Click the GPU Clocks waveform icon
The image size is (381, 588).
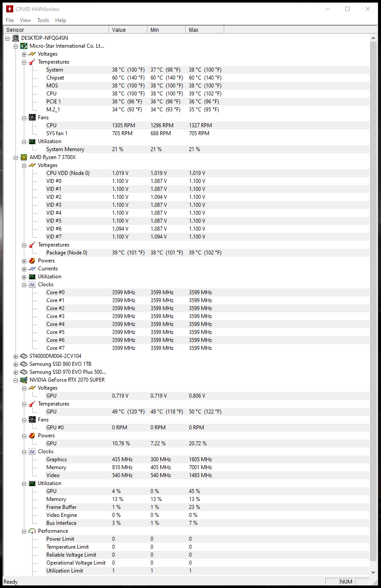32,451
